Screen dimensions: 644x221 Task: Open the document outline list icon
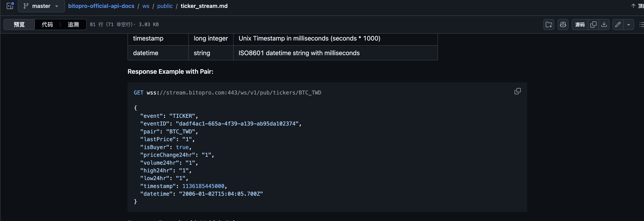(641, 25)
